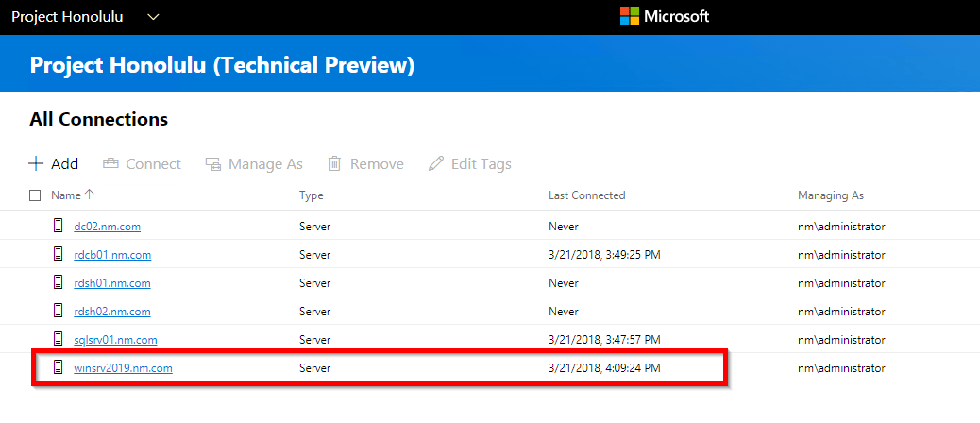The height and width of the screenshot is (423, 980).
Task: Click Server type in winsrv2019.nm.com row
Action: [x=315, y=368]
